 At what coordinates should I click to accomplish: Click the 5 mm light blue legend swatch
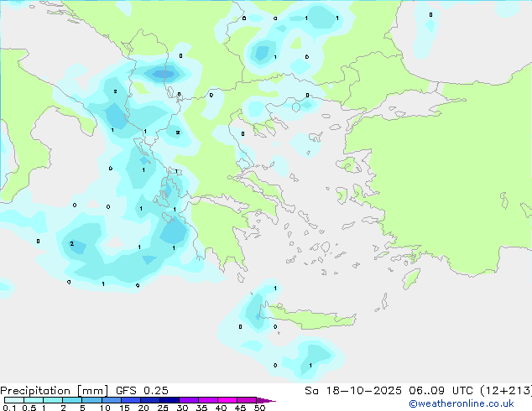click(91, 400)
